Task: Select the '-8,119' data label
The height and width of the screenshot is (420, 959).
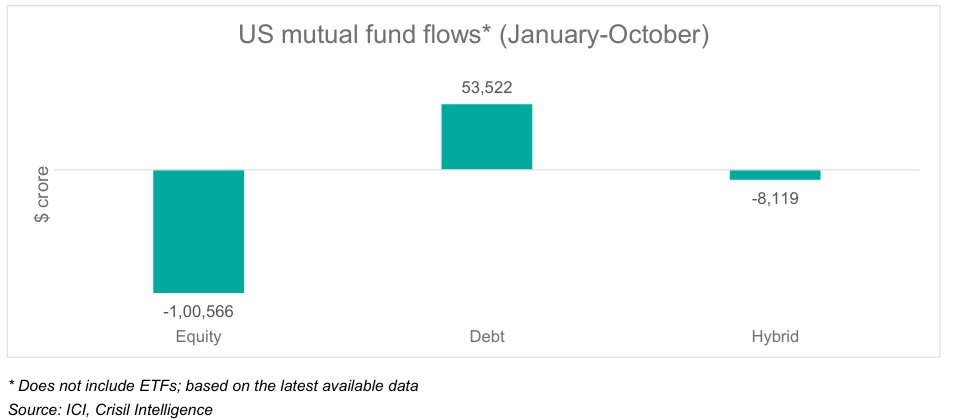Action: tap(775, 198)
